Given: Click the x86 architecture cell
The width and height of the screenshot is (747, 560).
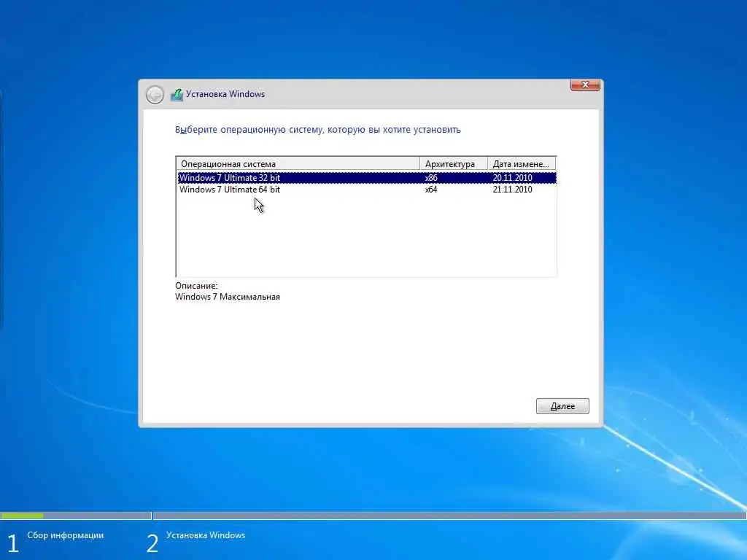Looking at the screenshot, I should pos(431,178).
